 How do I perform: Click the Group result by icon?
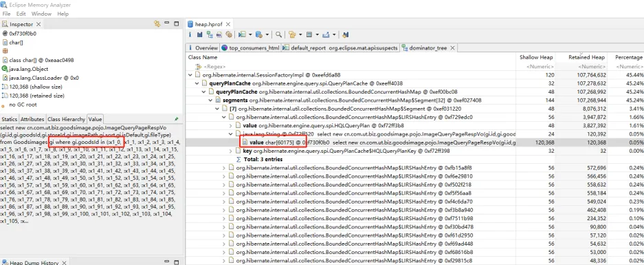(x=292, y=34)
